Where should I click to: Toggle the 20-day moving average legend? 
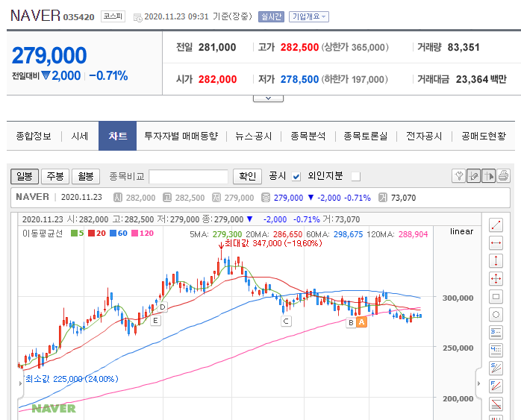(x=97, y=233)
